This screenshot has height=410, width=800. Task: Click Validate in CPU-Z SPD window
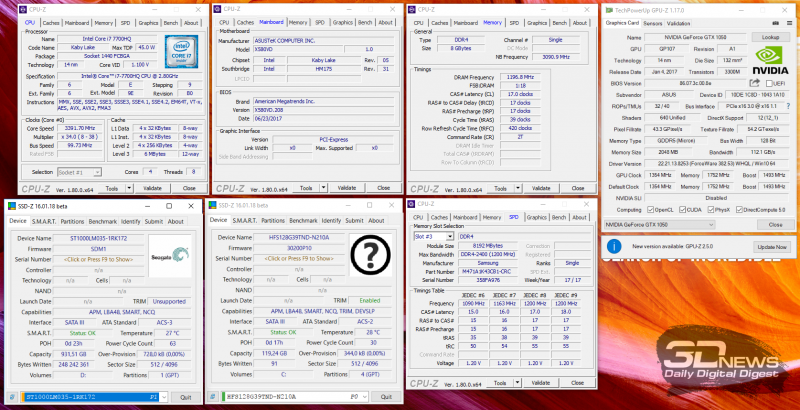[541, 383]
